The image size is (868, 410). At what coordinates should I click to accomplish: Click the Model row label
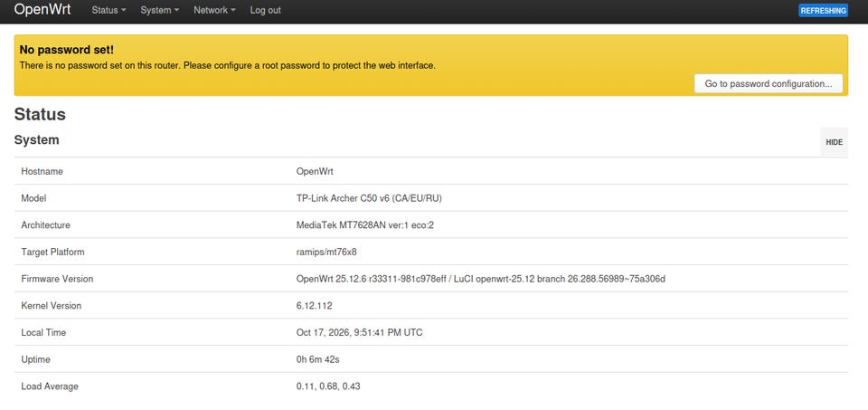click(33, 198)
